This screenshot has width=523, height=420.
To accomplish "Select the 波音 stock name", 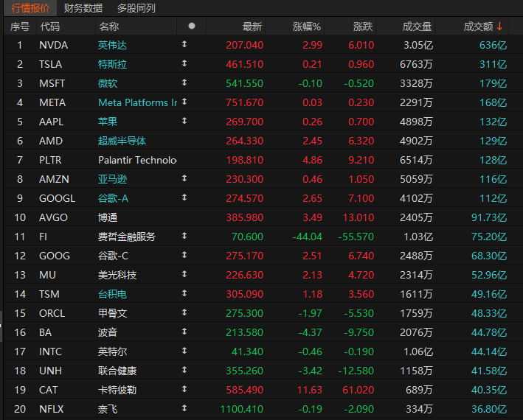I will point(108,332).
